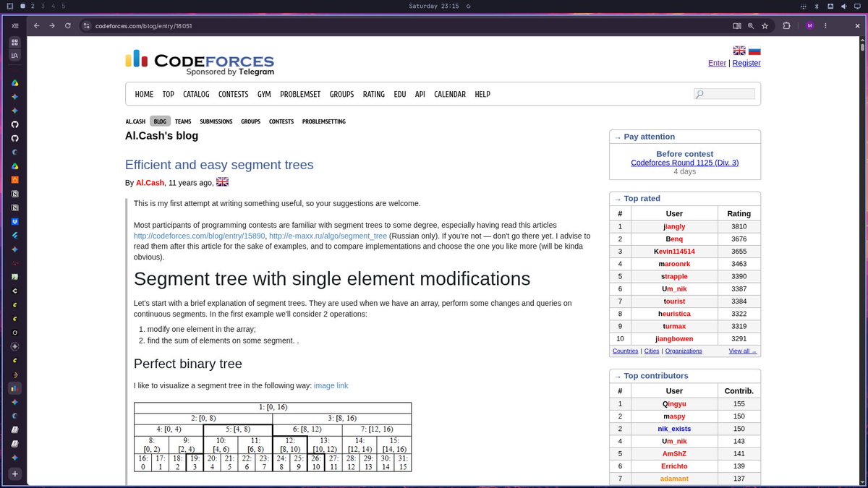Open Codeforces Round 1125 (Div. 3) link
The height and width of the screenshot is (488, 868).
[x=685, y=163]
